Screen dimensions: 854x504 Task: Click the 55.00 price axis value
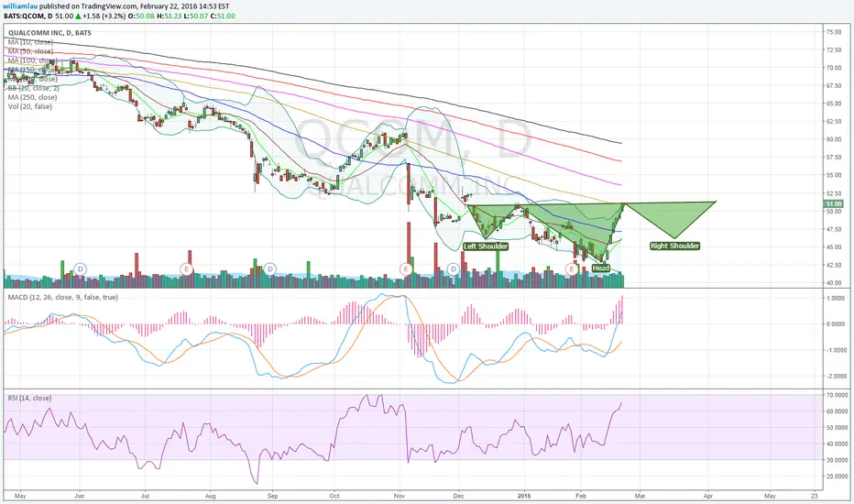click(x=834, y=175)
